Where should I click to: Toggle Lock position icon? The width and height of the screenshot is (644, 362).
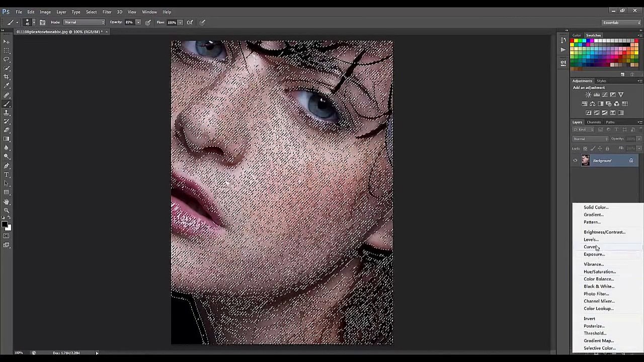[600, 148]
